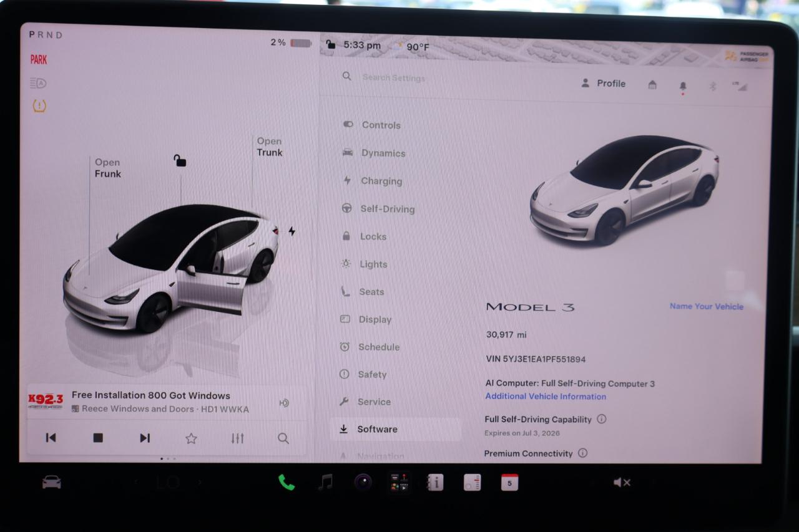Screen dimensions: 799x532
Task: Focus the Search Settings field
Action: click(393, 78)
